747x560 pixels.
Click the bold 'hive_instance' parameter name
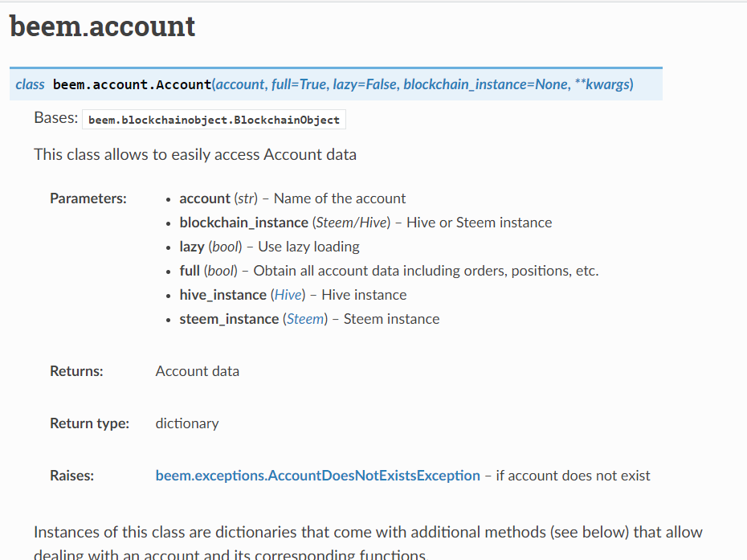click(223, 295)
